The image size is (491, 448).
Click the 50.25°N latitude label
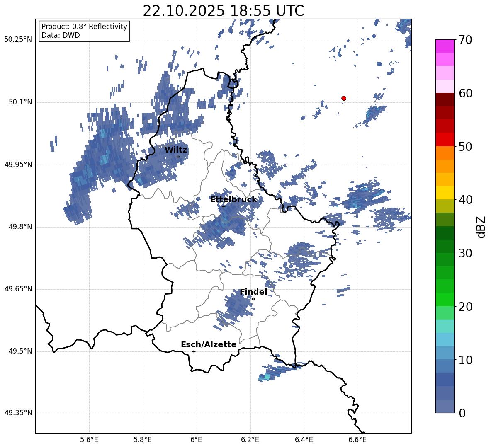pos(18,40)
